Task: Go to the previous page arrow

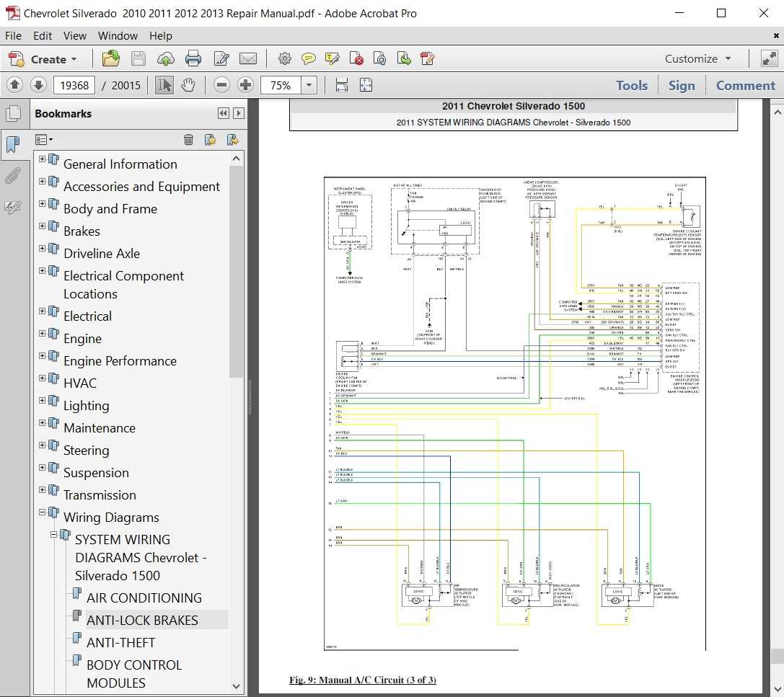Action: (15, 85)
